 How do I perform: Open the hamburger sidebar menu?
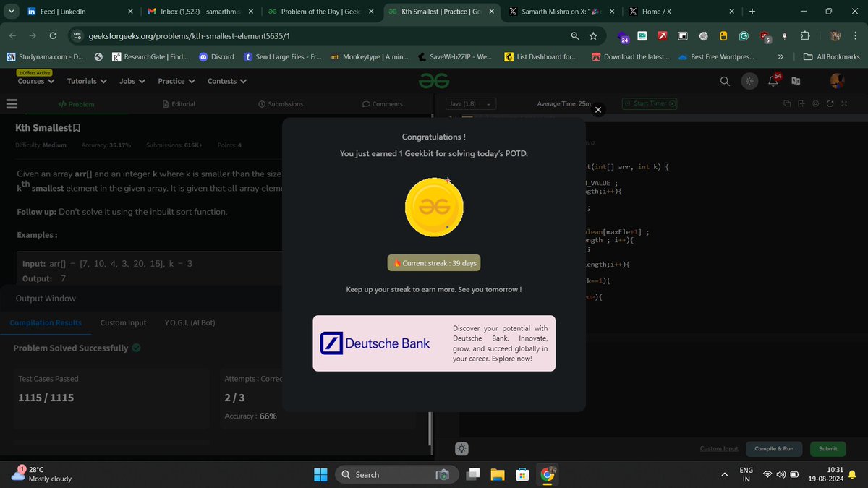(12, 104)
